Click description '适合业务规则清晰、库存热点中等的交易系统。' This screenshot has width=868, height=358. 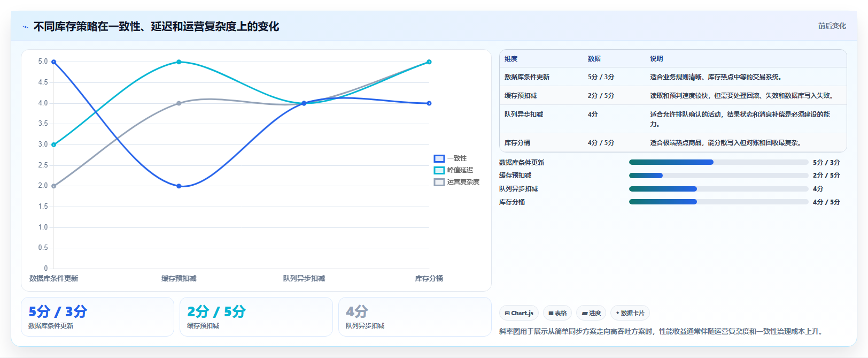click(717, 77)
